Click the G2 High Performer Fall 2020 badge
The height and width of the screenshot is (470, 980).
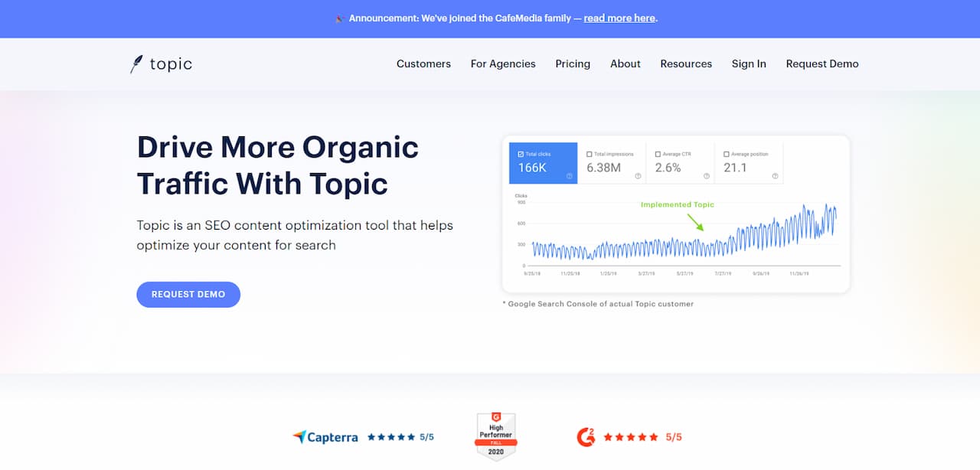(495, 437)
